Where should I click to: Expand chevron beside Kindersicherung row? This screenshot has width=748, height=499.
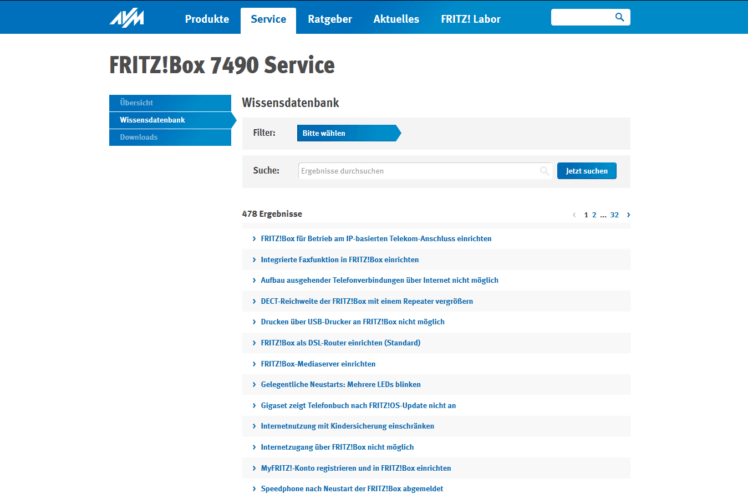pos(254,426)
